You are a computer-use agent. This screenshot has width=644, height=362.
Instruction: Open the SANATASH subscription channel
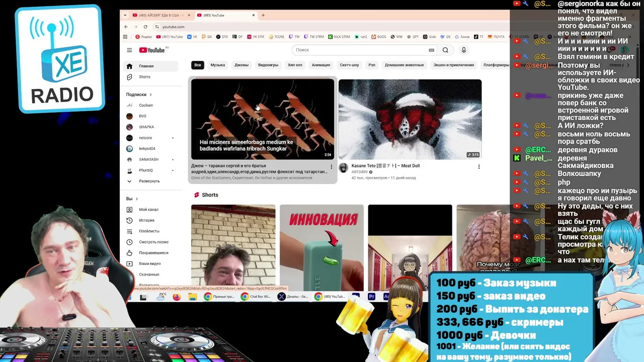(x=151, y=159)
